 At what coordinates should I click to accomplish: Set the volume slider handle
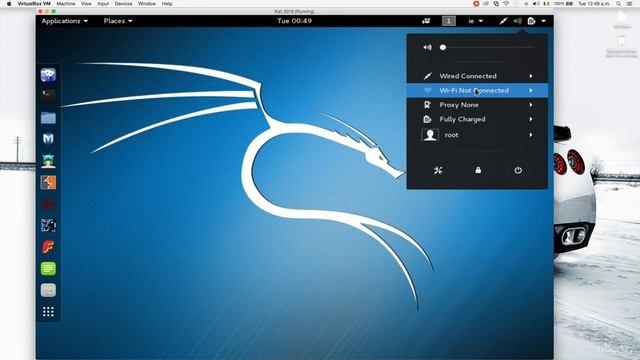[x=443, y=47]
